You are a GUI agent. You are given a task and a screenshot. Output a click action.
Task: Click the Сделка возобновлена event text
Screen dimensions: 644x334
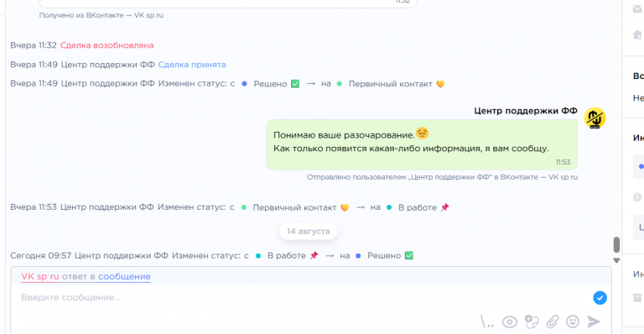click(106, 45)
